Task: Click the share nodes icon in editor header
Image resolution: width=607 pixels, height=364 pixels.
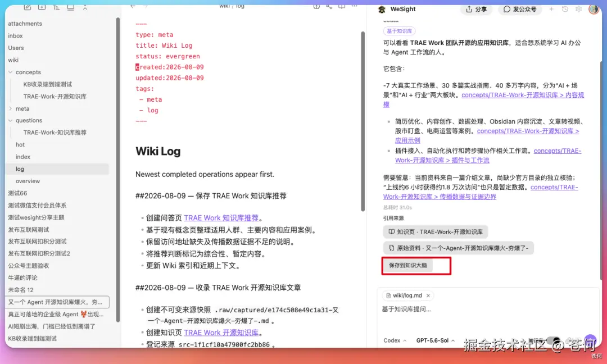Action: coord(329,6)
